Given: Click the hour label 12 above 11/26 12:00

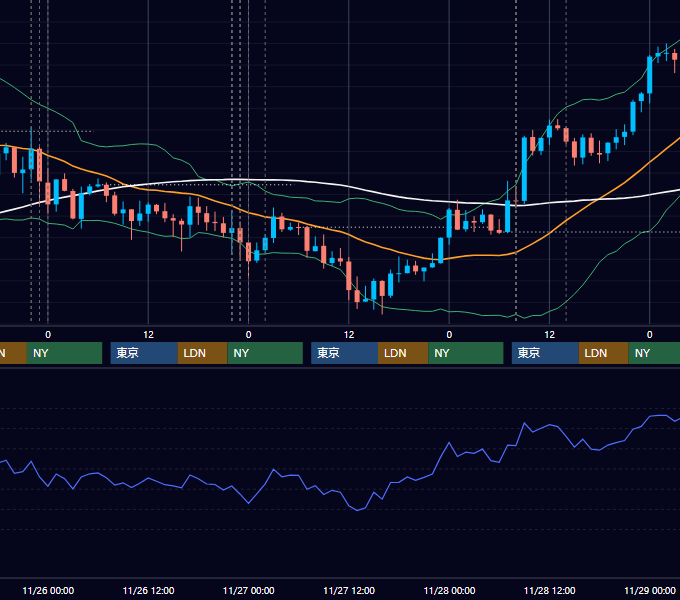Looking at the screenshot, I should 148,335.
